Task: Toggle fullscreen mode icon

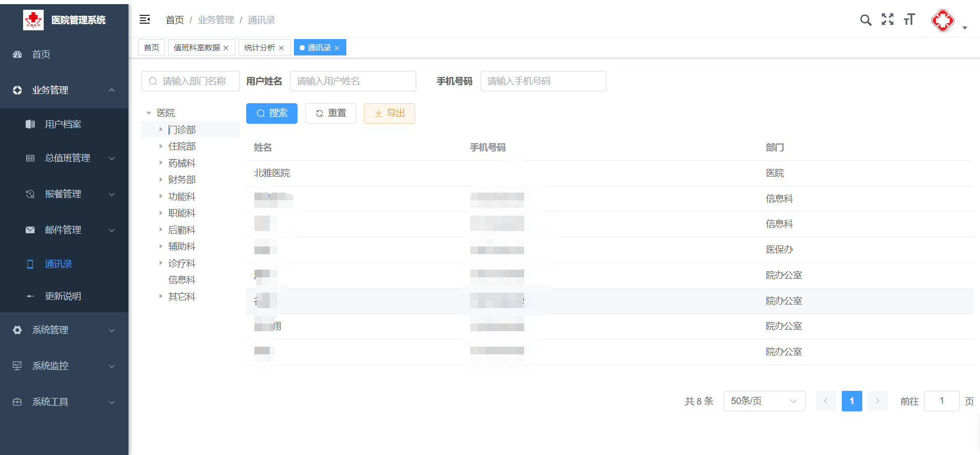Action: [x=887, y=20]
